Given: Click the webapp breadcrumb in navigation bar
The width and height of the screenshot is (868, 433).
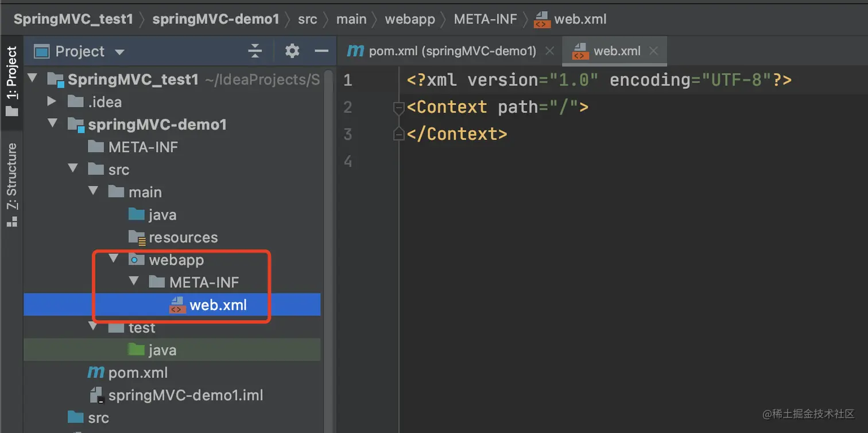Looking at the screenshot, I should [410, 19].
